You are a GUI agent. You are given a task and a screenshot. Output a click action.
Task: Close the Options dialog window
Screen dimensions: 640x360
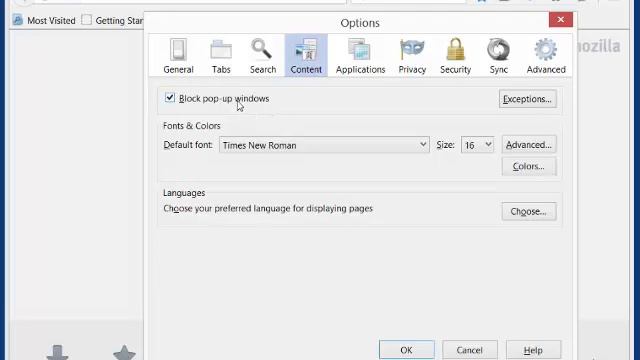[x=560, y=20]
